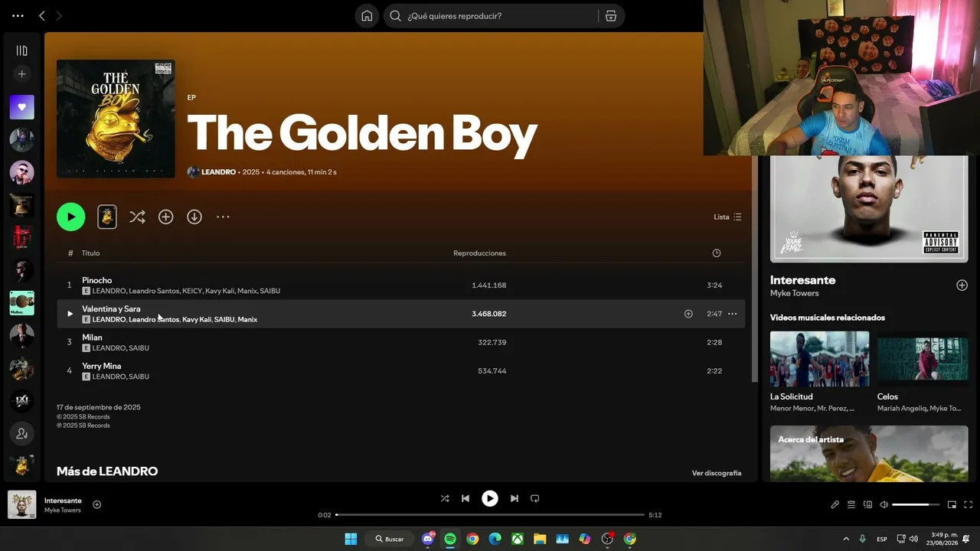Image resolution: width=980 pixels, height=551 pixels.
Task: Open the three-dot app menu at top left
Action: click(x=18, y=15)
